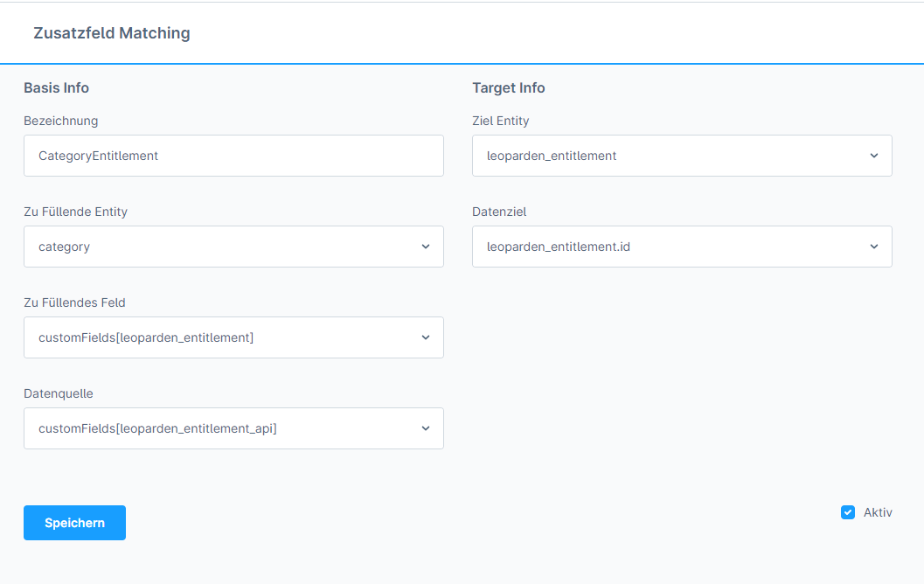Viewport: 924px width, 584px height.
Task: Click the Aktiv checkbox label text
Action: [878, 512]
